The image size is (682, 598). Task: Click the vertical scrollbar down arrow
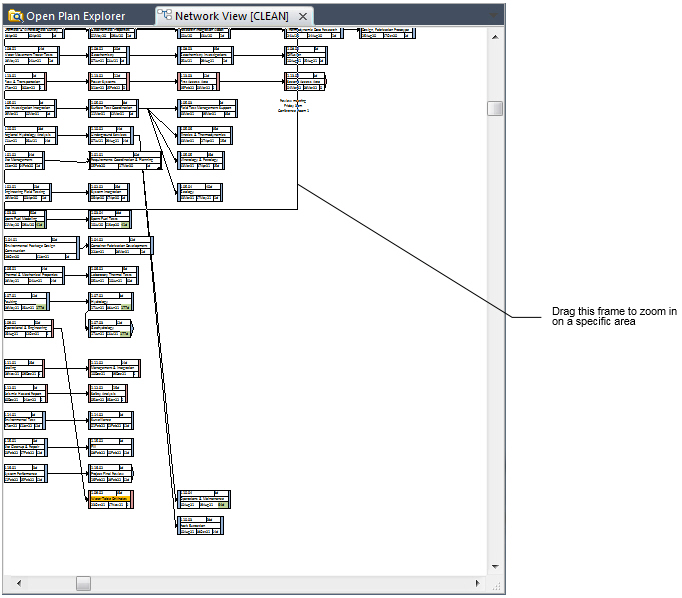495,567
